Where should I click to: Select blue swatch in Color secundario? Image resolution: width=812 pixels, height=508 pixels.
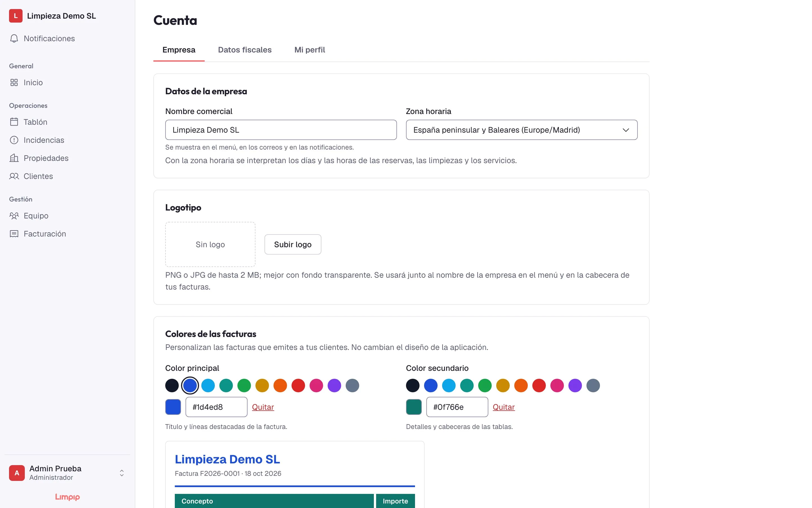click(x=431, y=385)
